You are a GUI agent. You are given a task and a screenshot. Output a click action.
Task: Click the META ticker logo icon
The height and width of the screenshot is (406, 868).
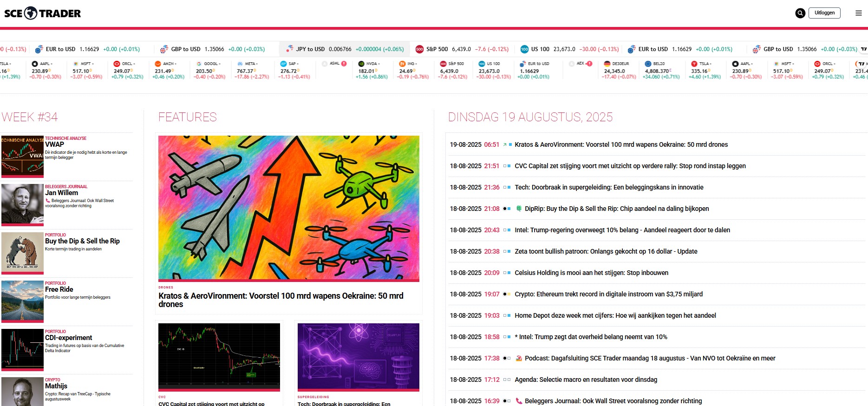point(240,64)
